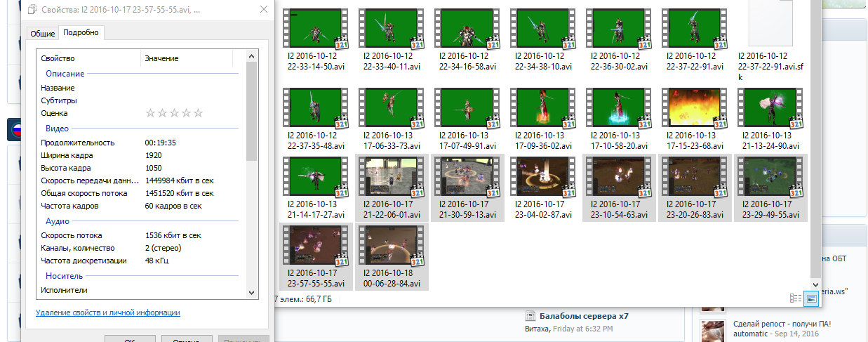The width and height of the screenshot is (868, 342).
Task: Click video l2 2016-10-13 21-14-17-27.avi
Action: click(x=315, y=177)
